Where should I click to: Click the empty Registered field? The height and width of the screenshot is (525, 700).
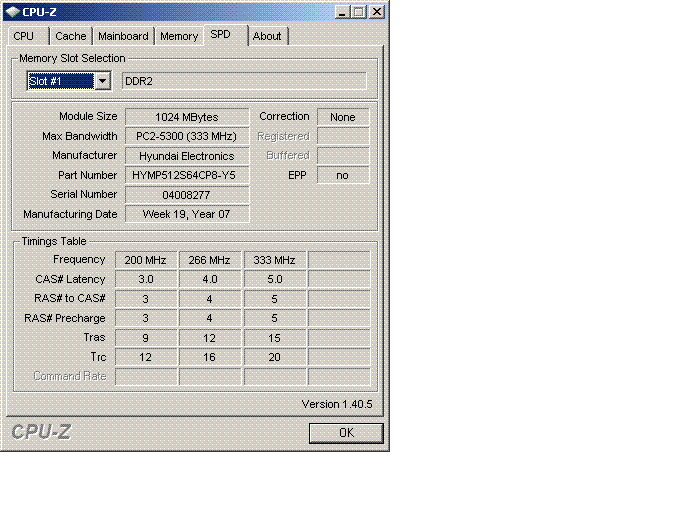point(343,136)
